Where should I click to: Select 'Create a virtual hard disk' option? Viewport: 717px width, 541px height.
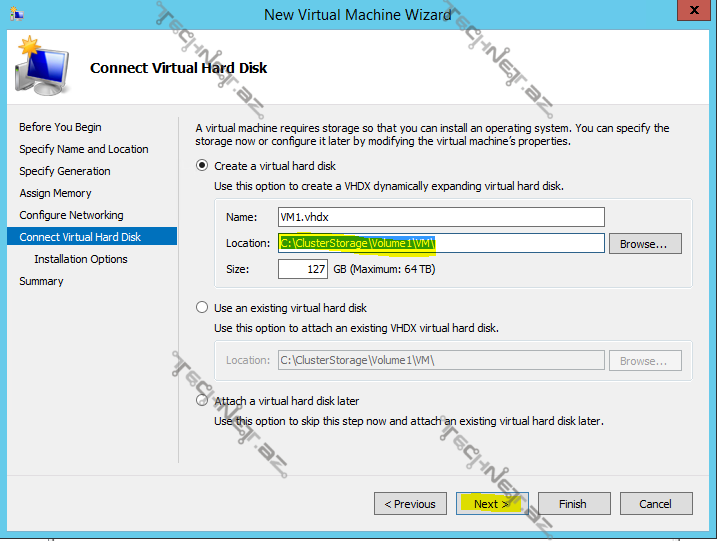pyautogui.click(x=203, y=165)
